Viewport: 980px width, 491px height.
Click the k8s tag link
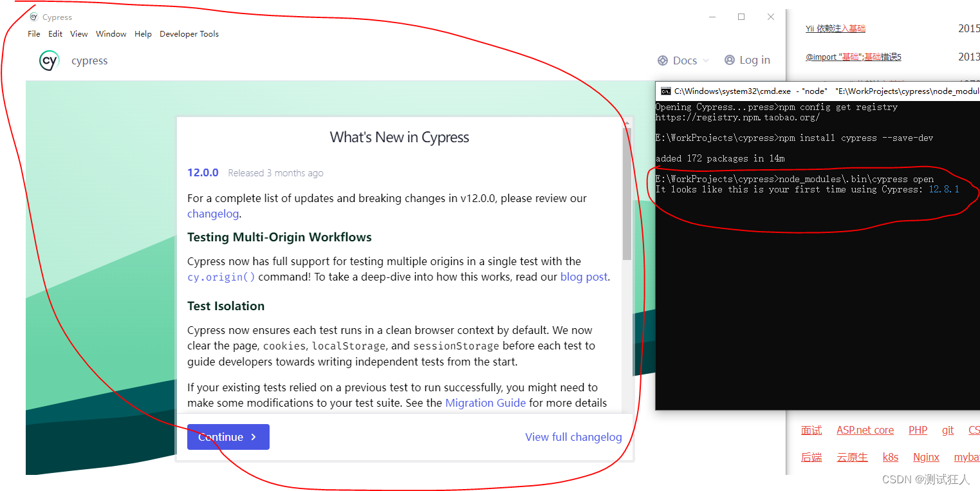(x=890, y=457)
